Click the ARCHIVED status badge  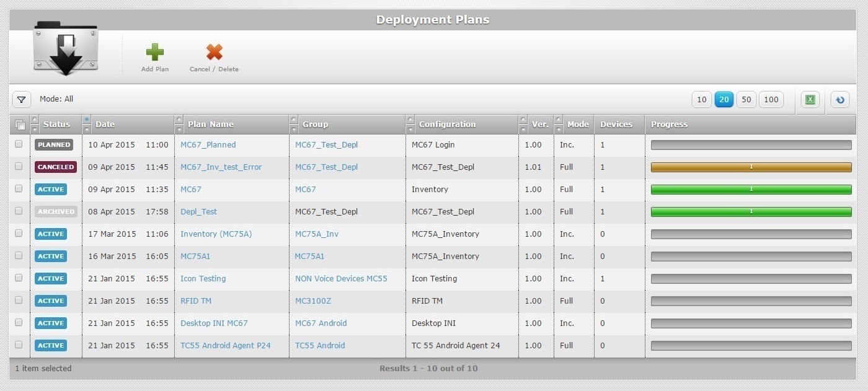coord(56,211)
